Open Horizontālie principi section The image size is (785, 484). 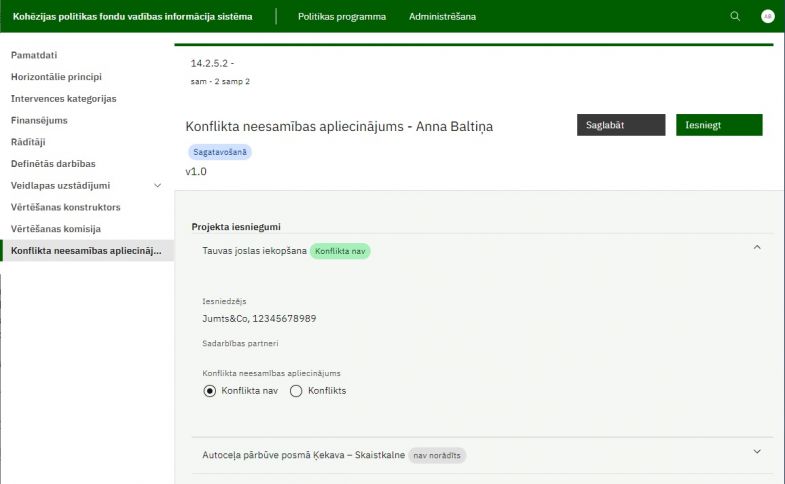(56, 76)
